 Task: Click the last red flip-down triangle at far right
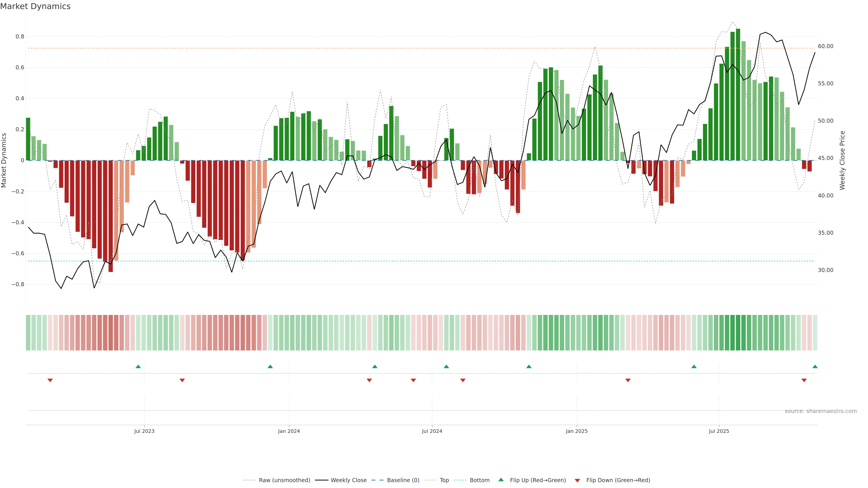tap(804, 380)
